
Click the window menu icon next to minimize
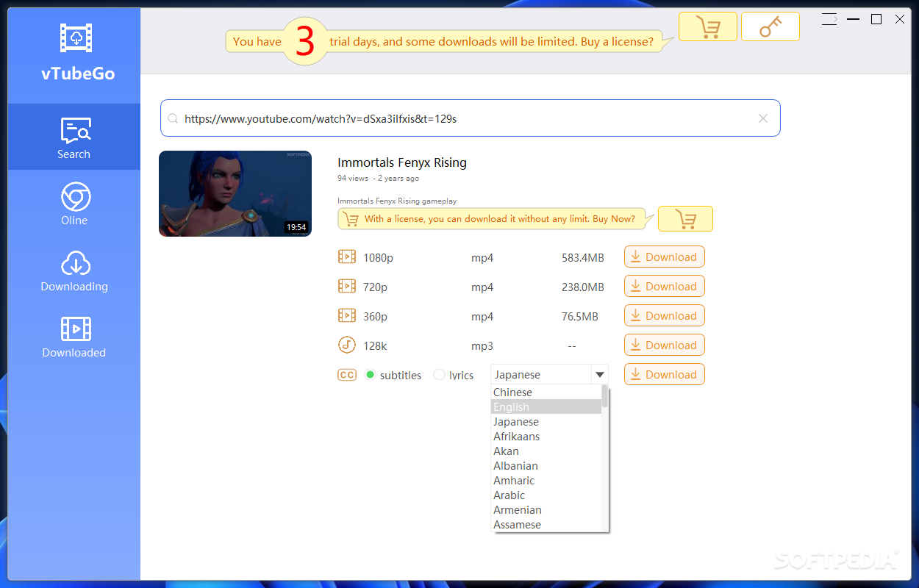click(x=829, y=19)
